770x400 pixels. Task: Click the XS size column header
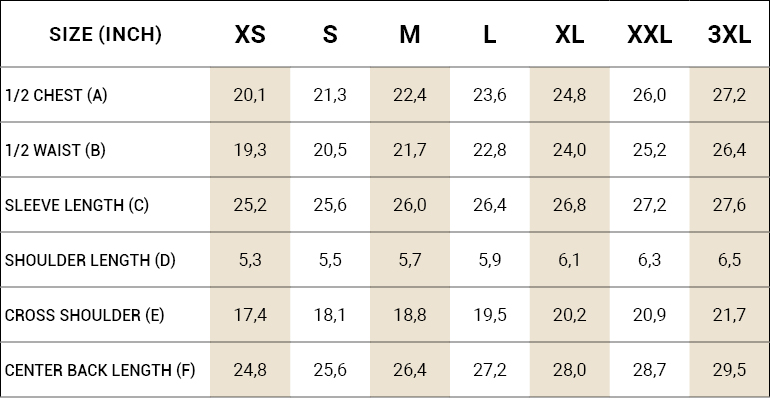point(250,35)
